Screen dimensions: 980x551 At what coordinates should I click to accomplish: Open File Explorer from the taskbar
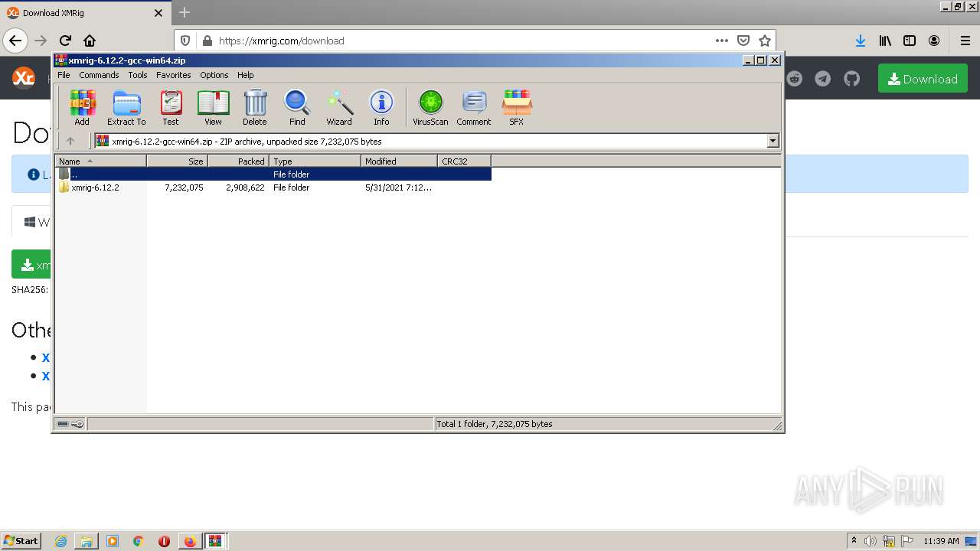87,541
